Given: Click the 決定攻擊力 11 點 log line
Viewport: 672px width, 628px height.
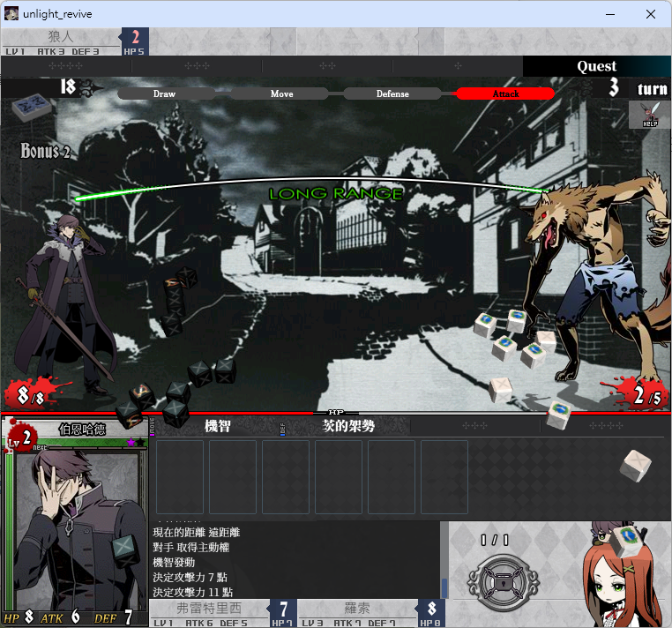Looking at the screenshot, I should click(x=193, y=592).
